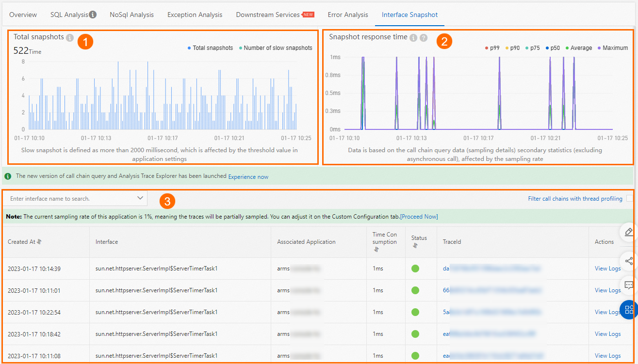Click the info icon beside Total snapshots

coord(70,37)
